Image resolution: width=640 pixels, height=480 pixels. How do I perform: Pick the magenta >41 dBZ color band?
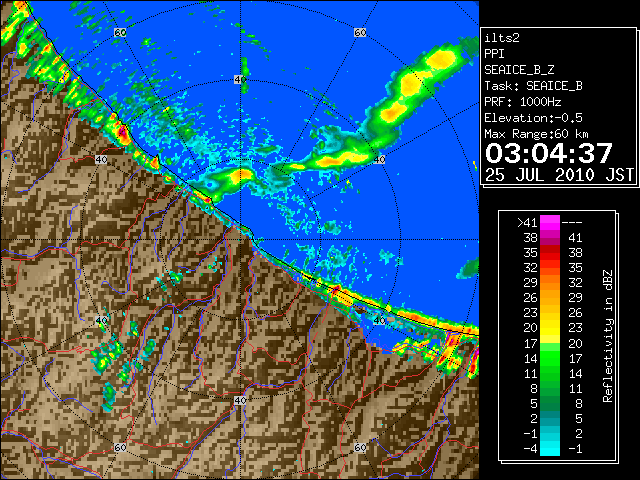[x=550, y=223]
